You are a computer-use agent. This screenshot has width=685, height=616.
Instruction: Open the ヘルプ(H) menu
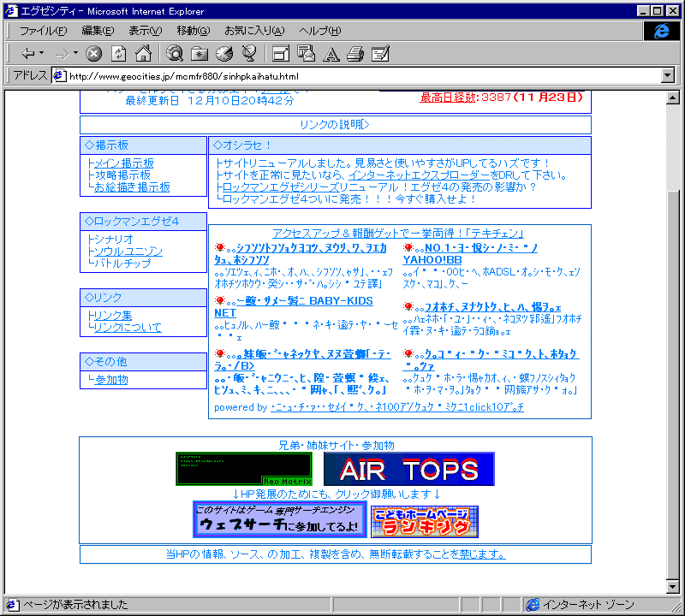pyautogui.click(x=320, y=31)
